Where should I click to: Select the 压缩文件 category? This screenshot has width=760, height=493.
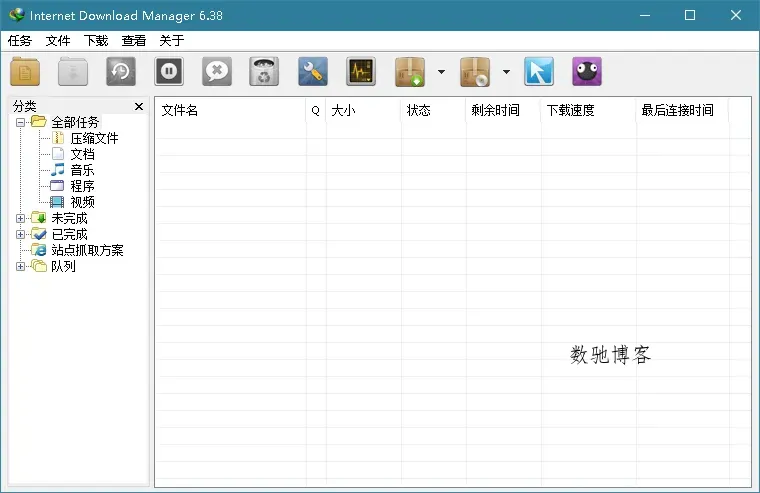(x=95, y=138)
